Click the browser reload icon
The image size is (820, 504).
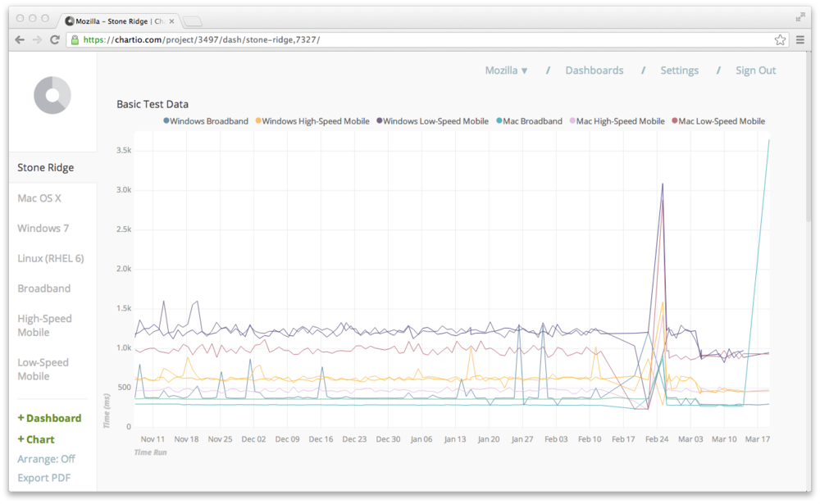[55, 39]
